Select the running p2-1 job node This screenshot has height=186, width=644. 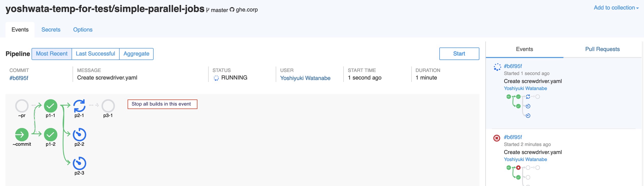click(x=79, y=106)
